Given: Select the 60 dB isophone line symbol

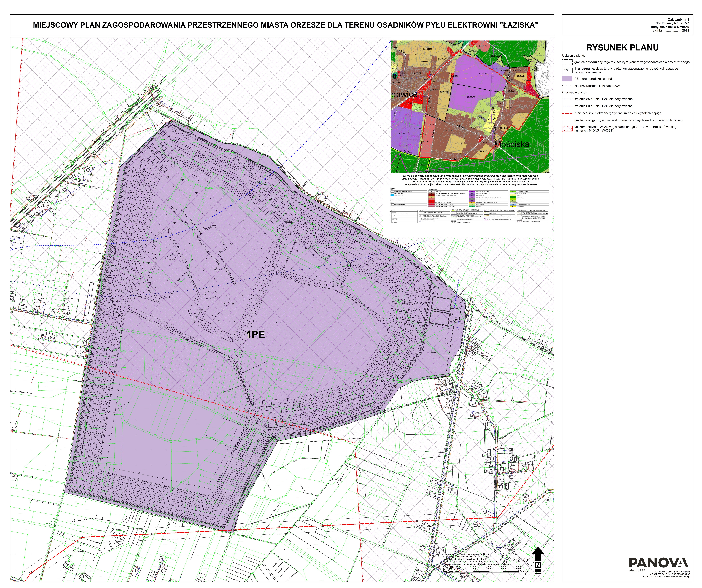Looking at the screenshot, I should [x=567, y=106].
